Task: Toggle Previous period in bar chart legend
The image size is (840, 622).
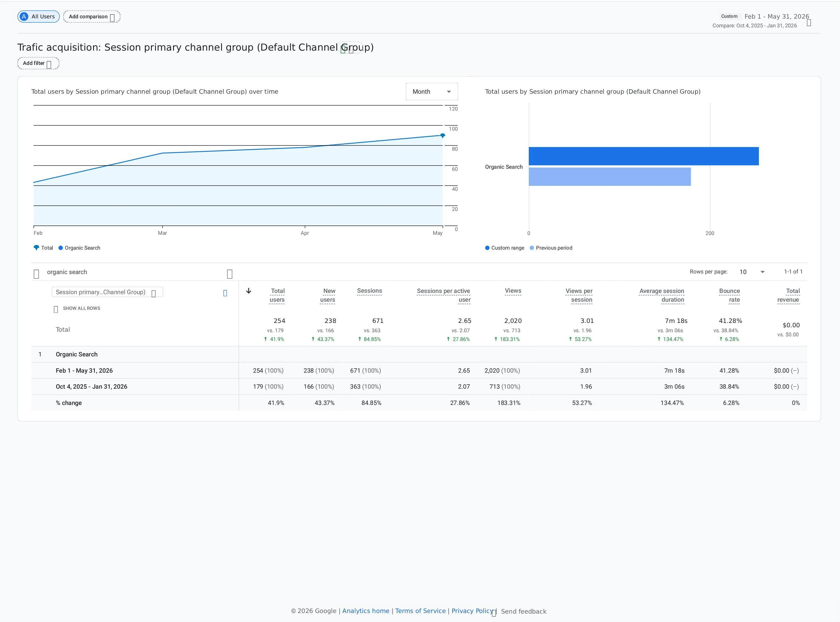Action: point(551,248)
